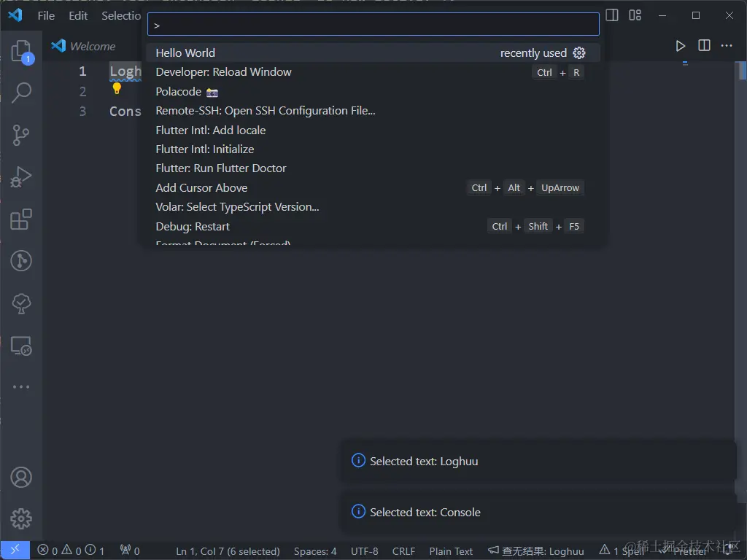Screen dimensions: 747x560
Task: Click the Selected text: Loghuu notification
Action: 538,461
